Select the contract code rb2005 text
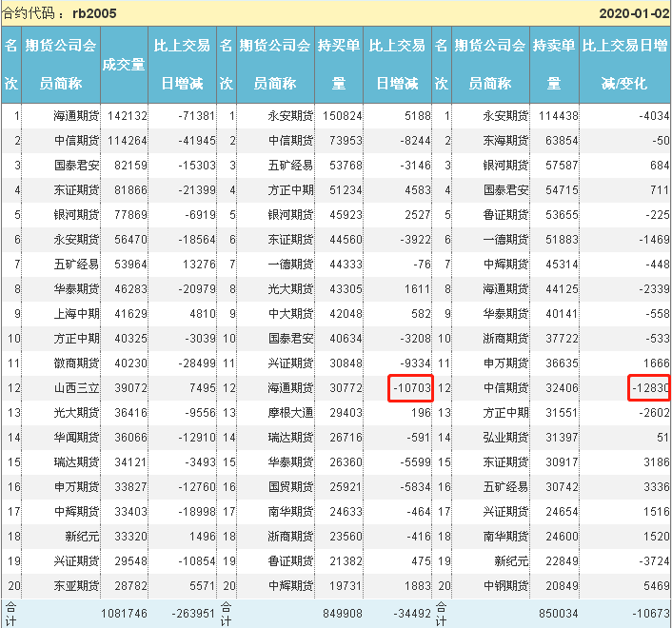This screenshot has width=672, height=628. (94, 13)
